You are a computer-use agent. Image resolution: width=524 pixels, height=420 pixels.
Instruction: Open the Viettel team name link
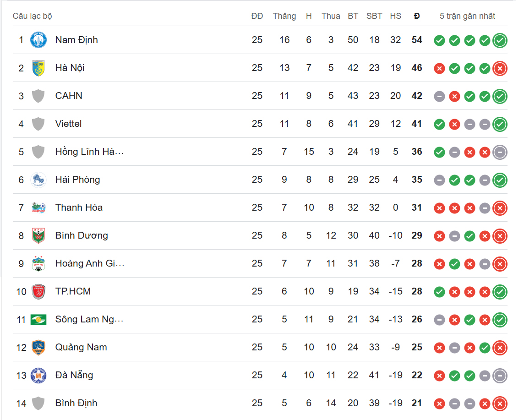click(x=69, y=124)
